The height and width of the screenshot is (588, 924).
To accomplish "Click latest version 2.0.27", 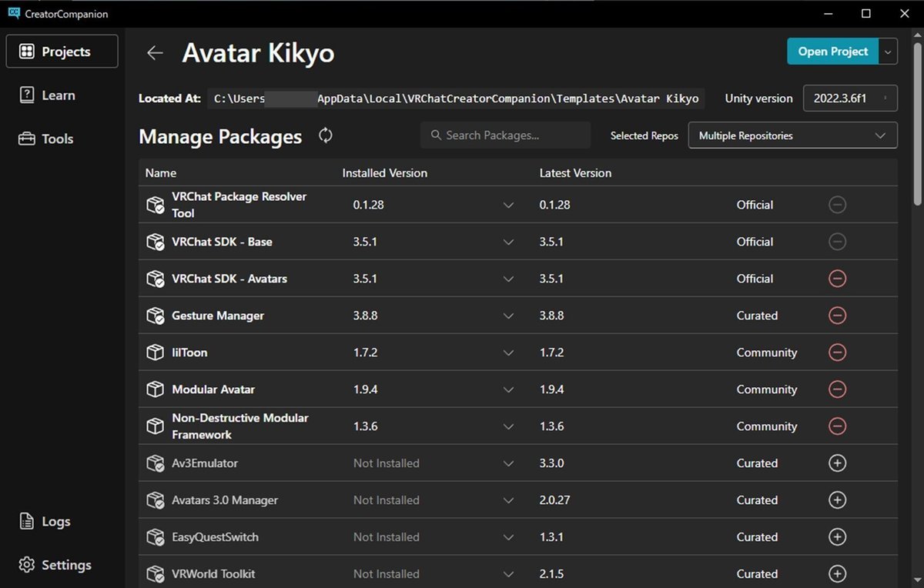I will coord(555,500).
